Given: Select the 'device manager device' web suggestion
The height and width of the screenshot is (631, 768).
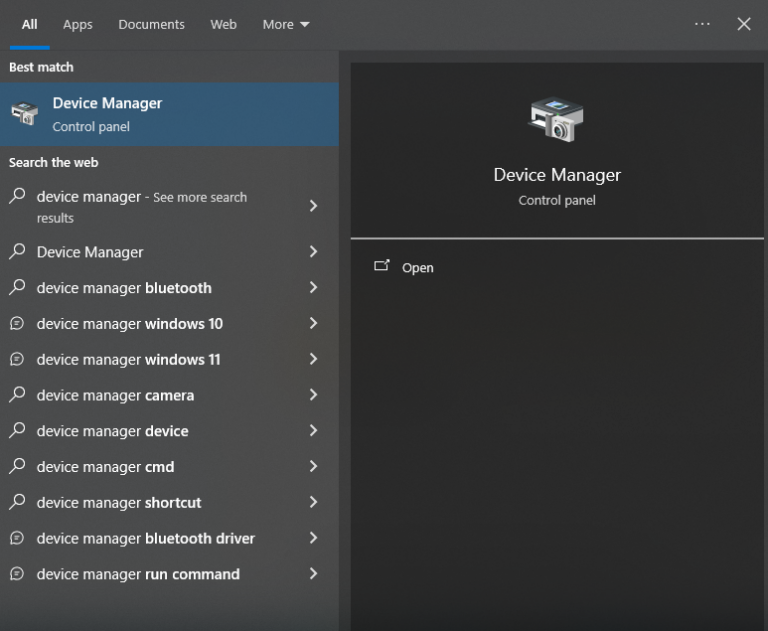Looking at the screenshot, I should pos(112,431).
